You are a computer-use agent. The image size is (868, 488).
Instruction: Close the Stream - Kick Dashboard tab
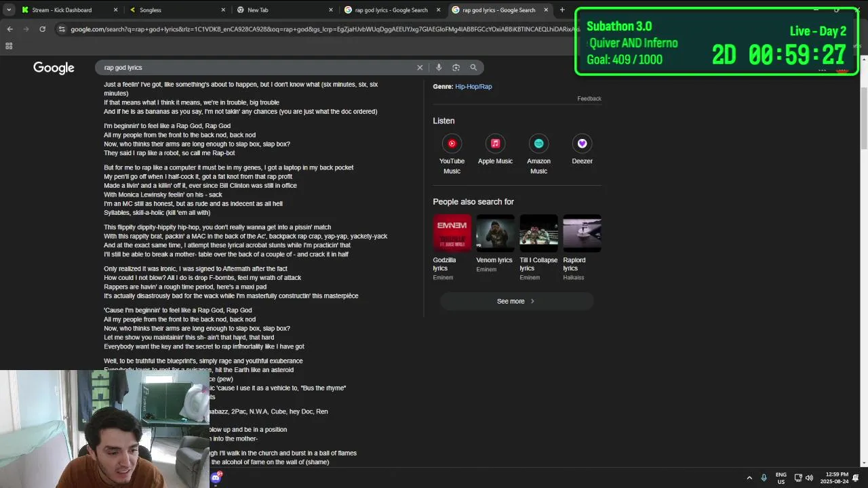(x=115, y=10)
